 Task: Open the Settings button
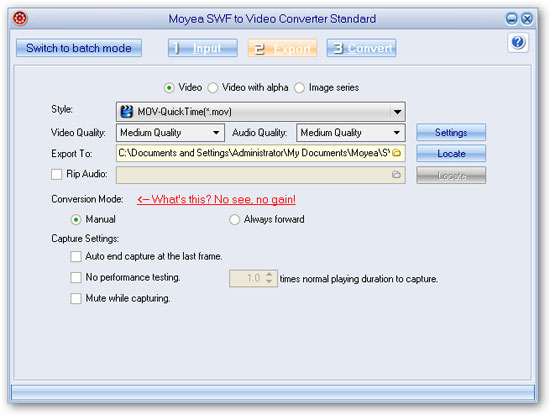point(451,133)
